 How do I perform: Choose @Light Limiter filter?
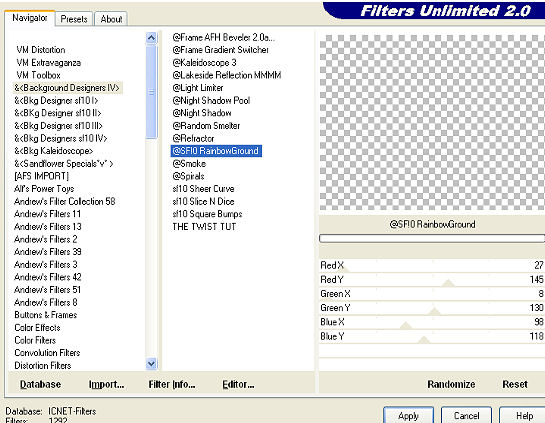[197, 88]
